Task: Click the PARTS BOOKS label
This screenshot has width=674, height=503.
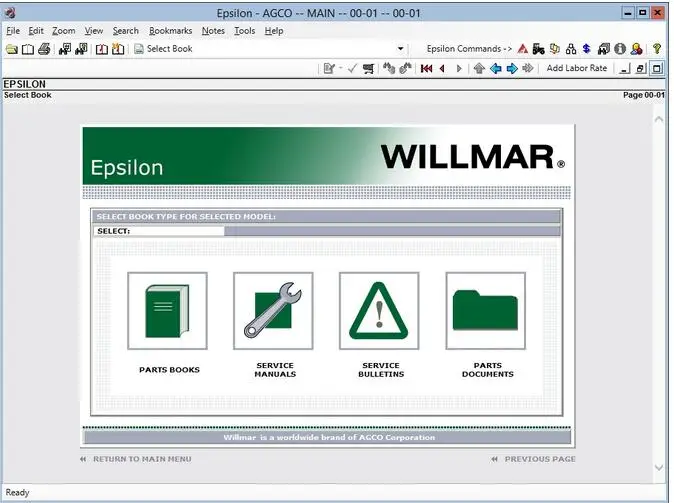Action: tap(169, 370)
